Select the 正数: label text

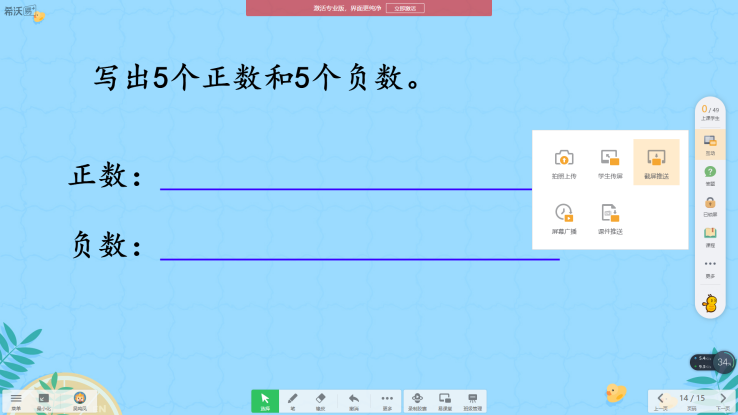click(105, 176)
